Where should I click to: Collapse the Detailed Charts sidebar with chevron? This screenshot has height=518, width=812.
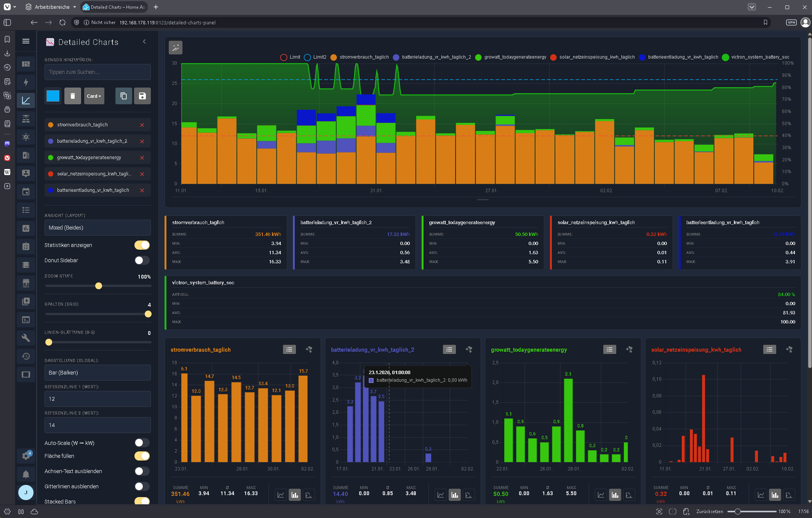[144, 41]
